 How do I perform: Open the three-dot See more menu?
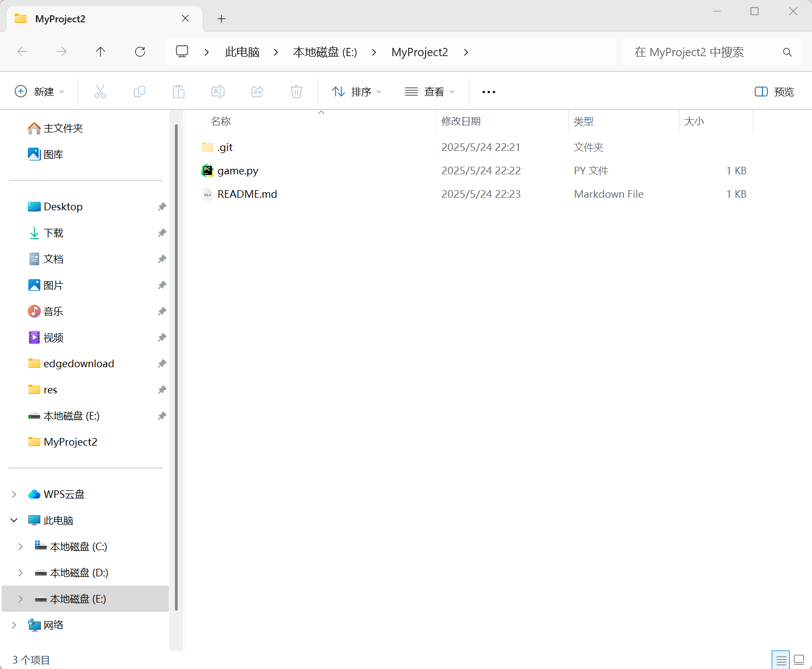click(489, 92)
